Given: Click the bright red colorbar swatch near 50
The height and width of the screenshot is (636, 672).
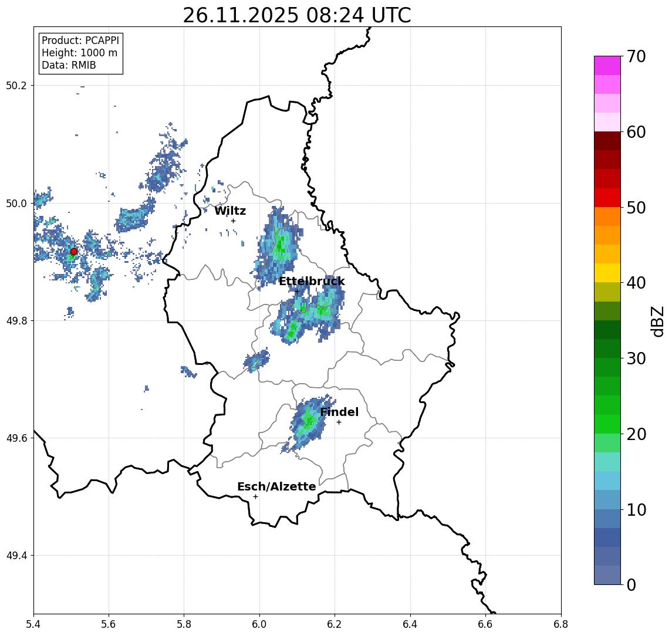Looking at the screenshot, I should (x=607, y=198).
